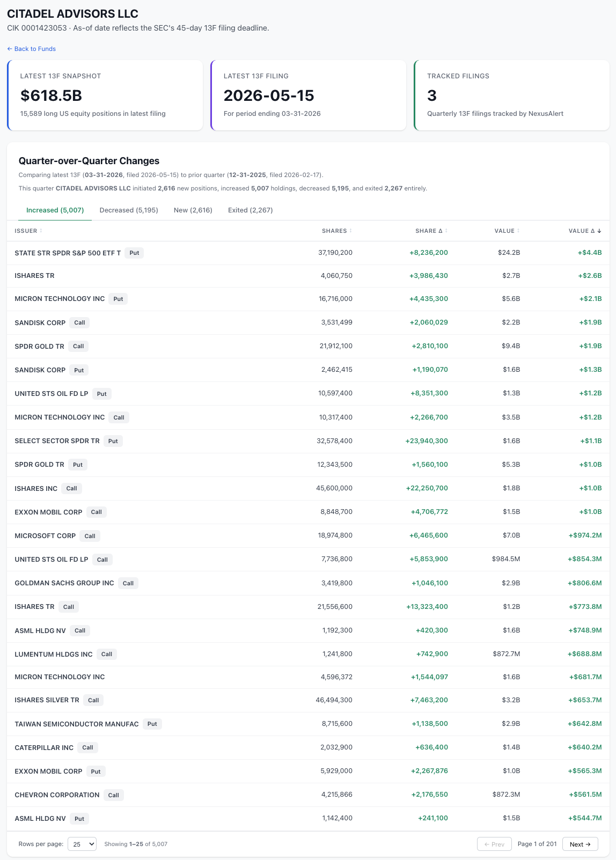This screenshot has height=860, width=616.
Task: Click the Call badge on SPDR GOLD TR 21,912,100 row
Action: tap(78, 346)
